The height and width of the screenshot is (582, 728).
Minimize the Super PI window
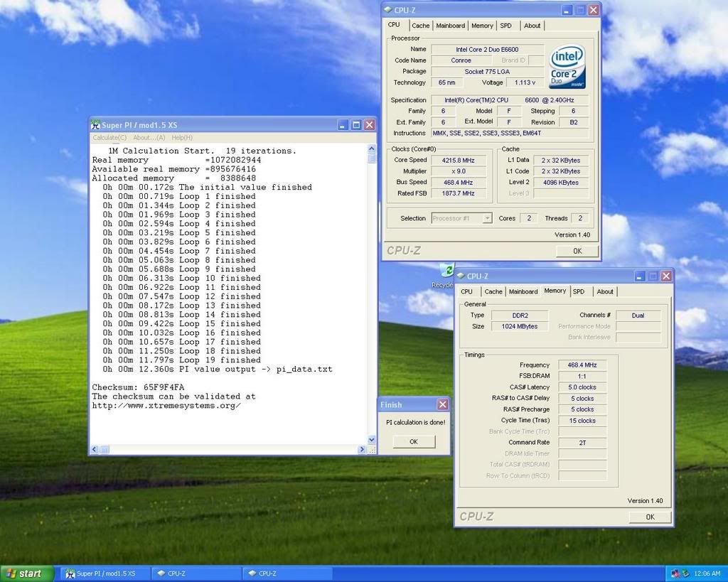[x=343, y=124]
